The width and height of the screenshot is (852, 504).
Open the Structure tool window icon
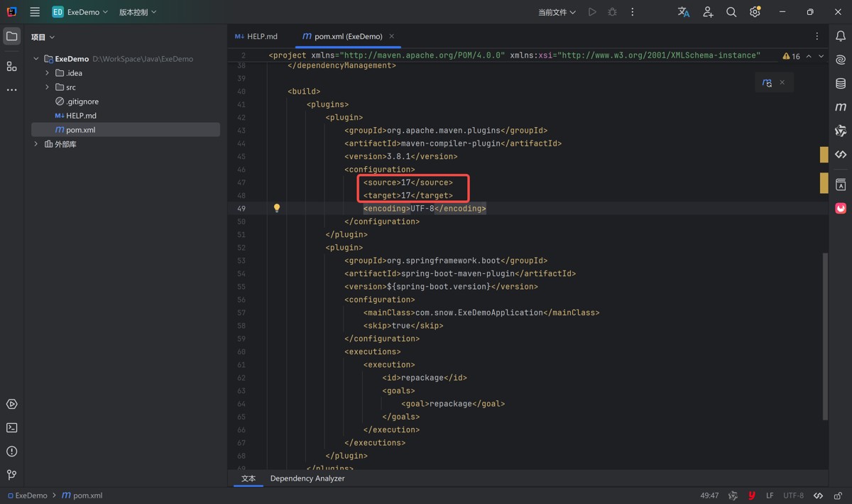[x=11, y=66]
